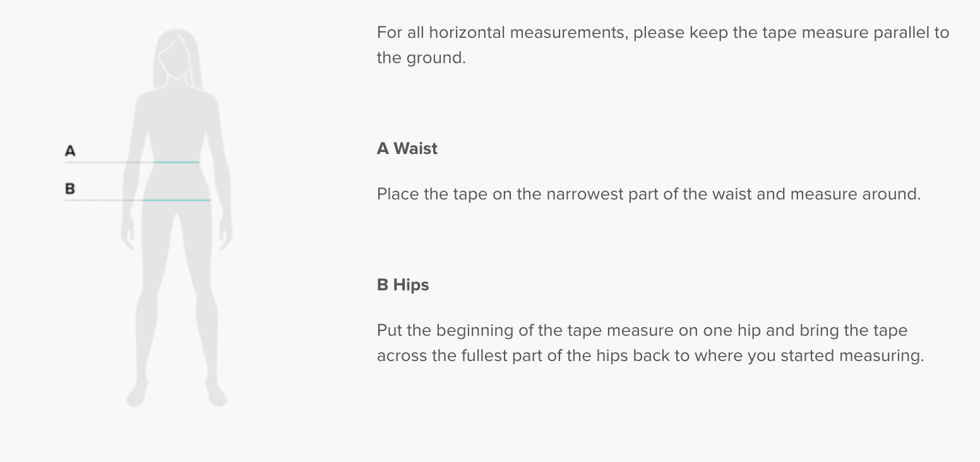Image resolution: width=980 pixels, height=462 pixels.
Task: Click the letter A marker beside the figure
Action: (70, 151)
